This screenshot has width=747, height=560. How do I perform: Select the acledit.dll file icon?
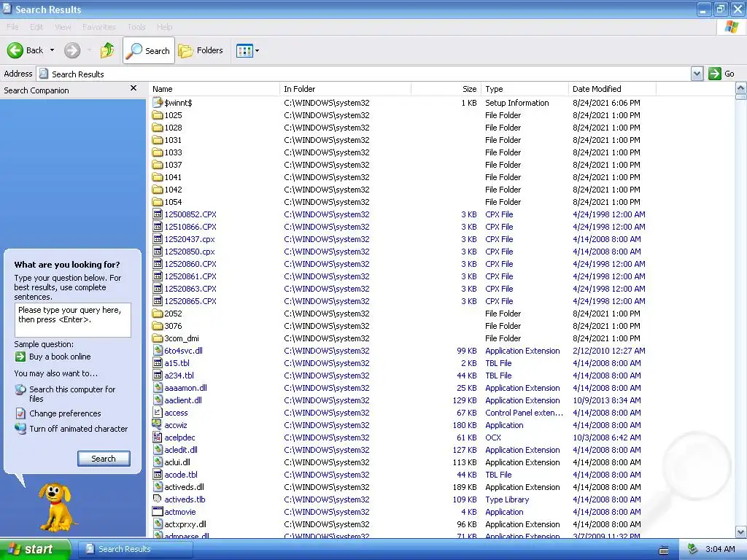(158, 449)
